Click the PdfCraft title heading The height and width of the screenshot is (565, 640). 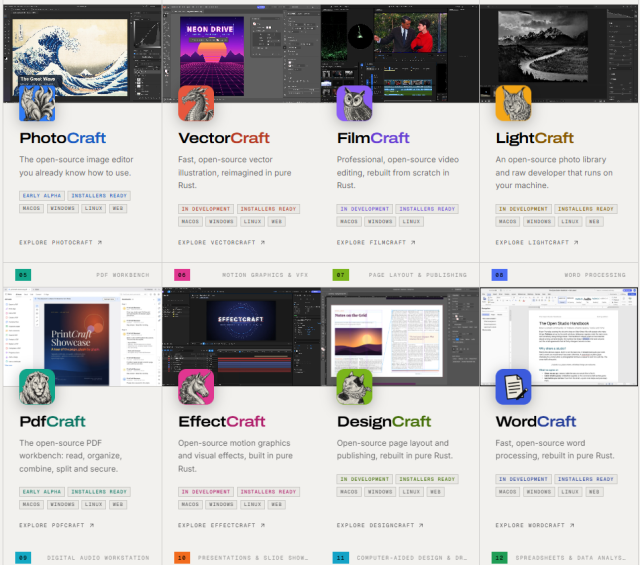[53, 421]
